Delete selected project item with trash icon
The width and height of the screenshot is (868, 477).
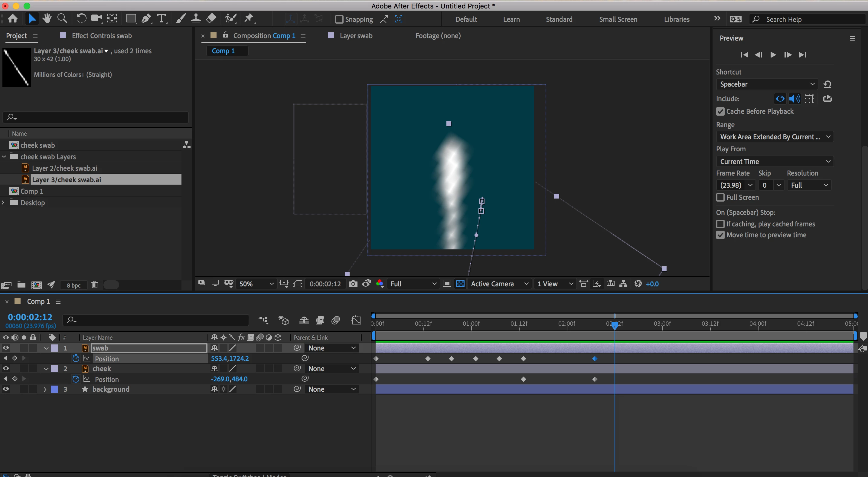tap(95, 285)
